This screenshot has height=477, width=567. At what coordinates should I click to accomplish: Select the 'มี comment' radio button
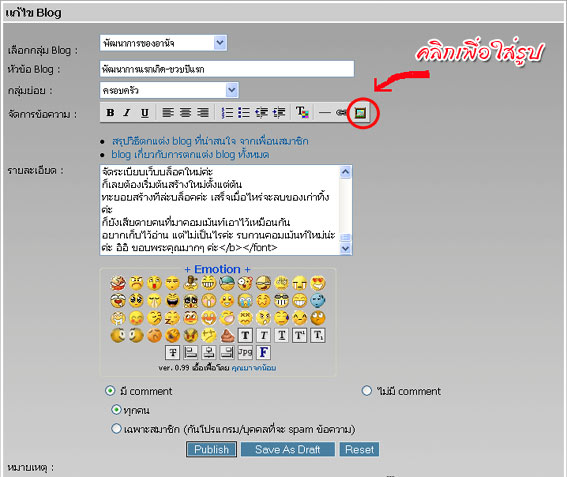110,391
